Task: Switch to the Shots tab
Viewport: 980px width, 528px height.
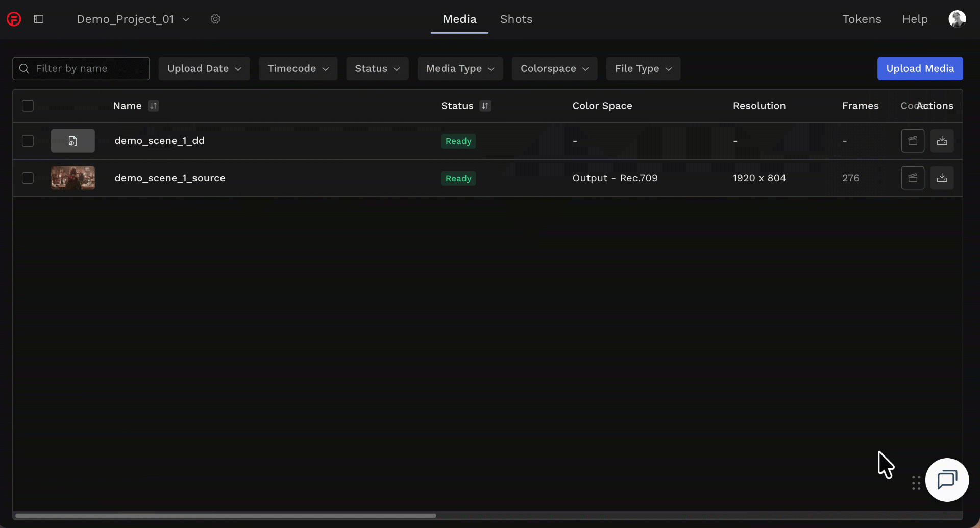Action: (x=516, y=19)
